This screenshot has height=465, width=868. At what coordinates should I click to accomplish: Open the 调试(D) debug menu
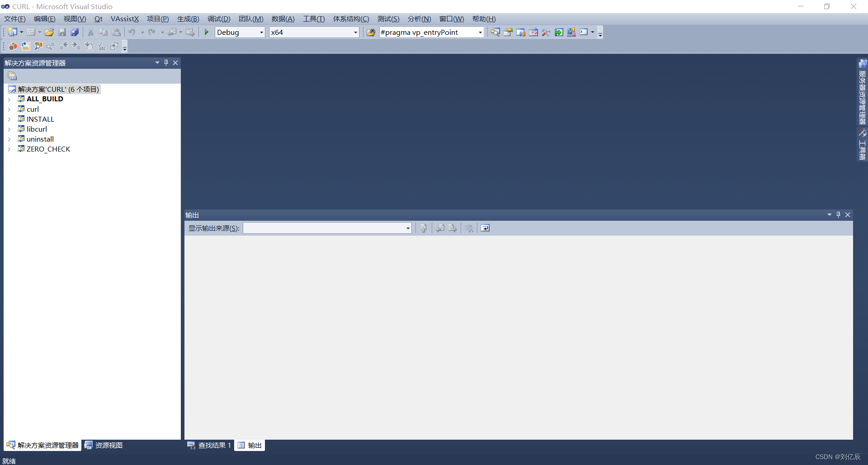click(219, 19)
